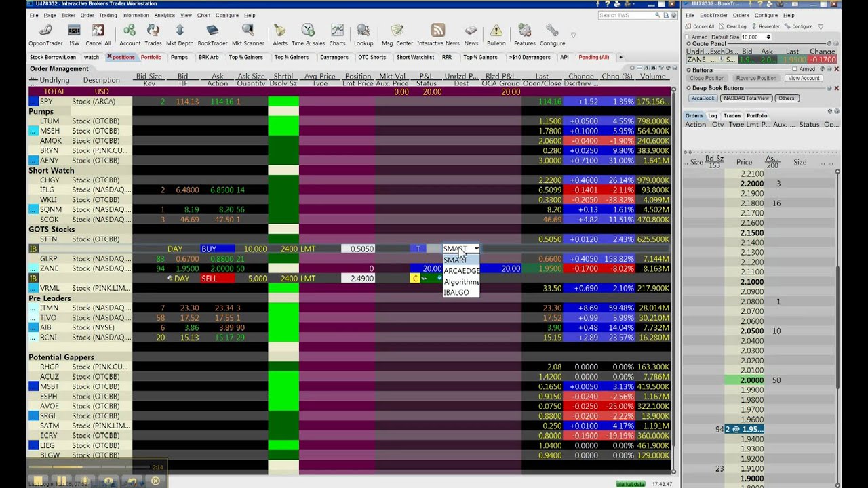
Task: Open the Analytics menu
Action: pyautogui.click(x=164, y=15)
